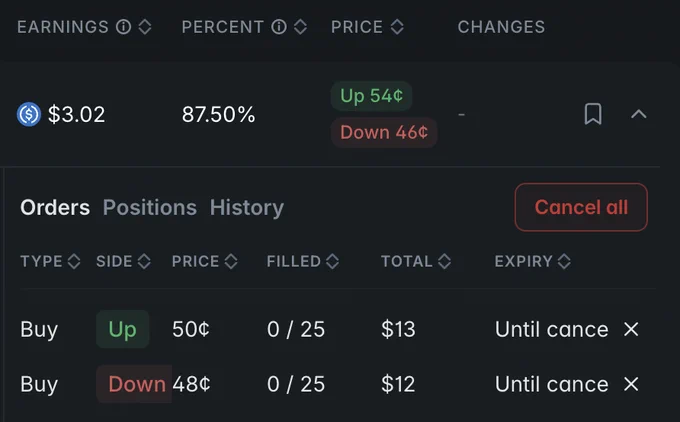Click the Earnings info icon
The height and width of the screenshot is (422, 680).
(124, 27)
